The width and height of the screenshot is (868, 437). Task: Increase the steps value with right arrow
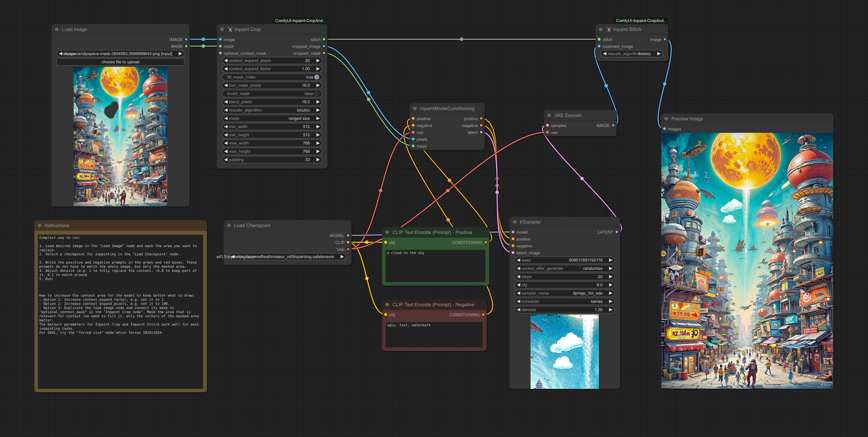[610, 277]
